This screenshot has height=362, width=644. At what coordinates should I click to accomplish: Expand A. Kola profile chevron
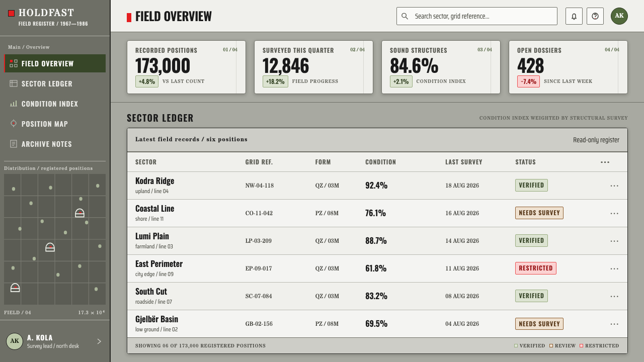click(x=99, y=341)
